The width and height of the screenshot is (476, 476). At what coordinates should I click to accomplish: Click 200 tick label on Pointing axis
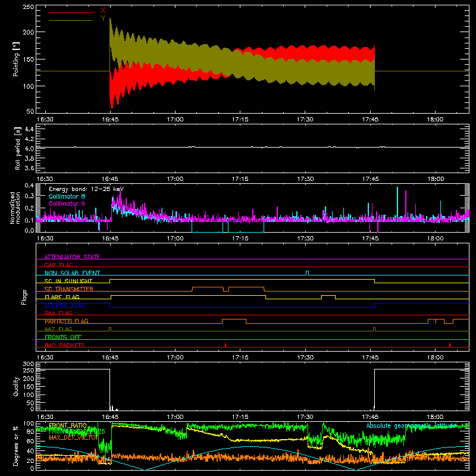click(x=28, y=32)
